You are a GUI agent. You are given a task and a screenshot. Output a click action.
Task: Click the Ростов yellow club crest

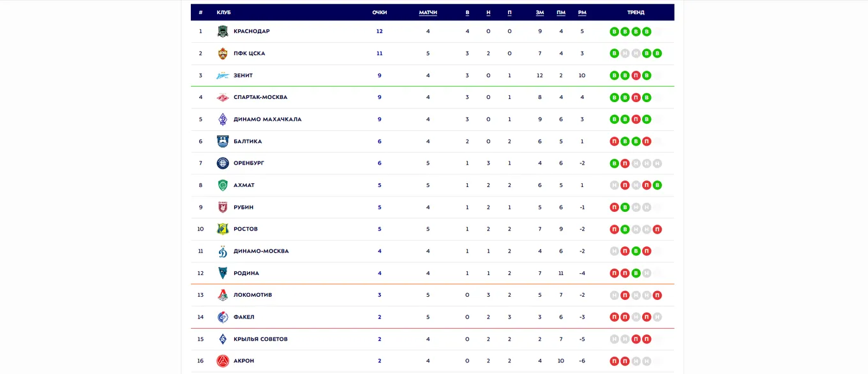(223, 229)
